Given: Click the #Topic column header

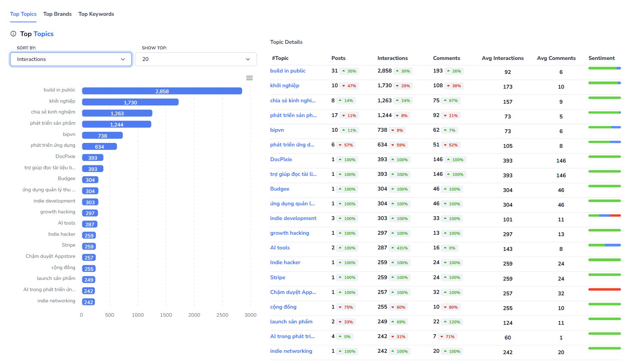Looking at the screenshot, I should [280, 58].
